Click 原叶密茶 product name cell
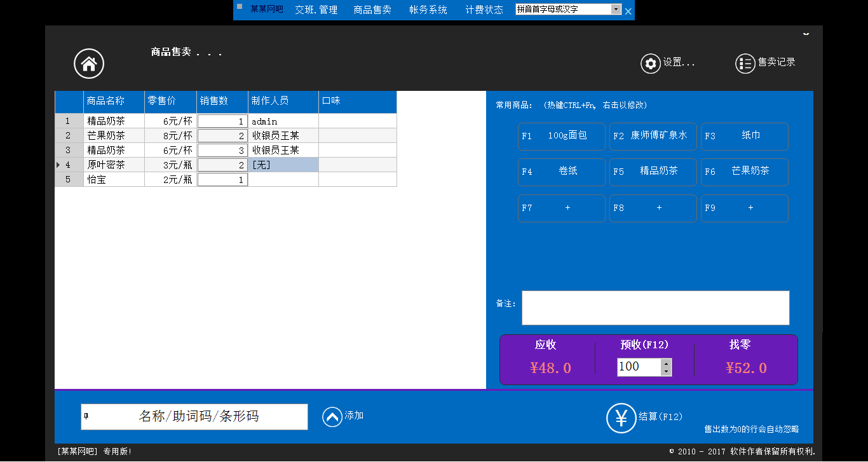 click(114, 165)
